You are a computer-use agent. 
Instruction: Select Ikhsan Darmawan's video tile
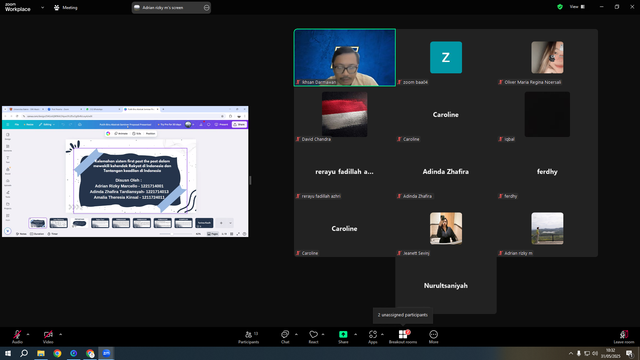pyautogui.click(x=344, y=58)
